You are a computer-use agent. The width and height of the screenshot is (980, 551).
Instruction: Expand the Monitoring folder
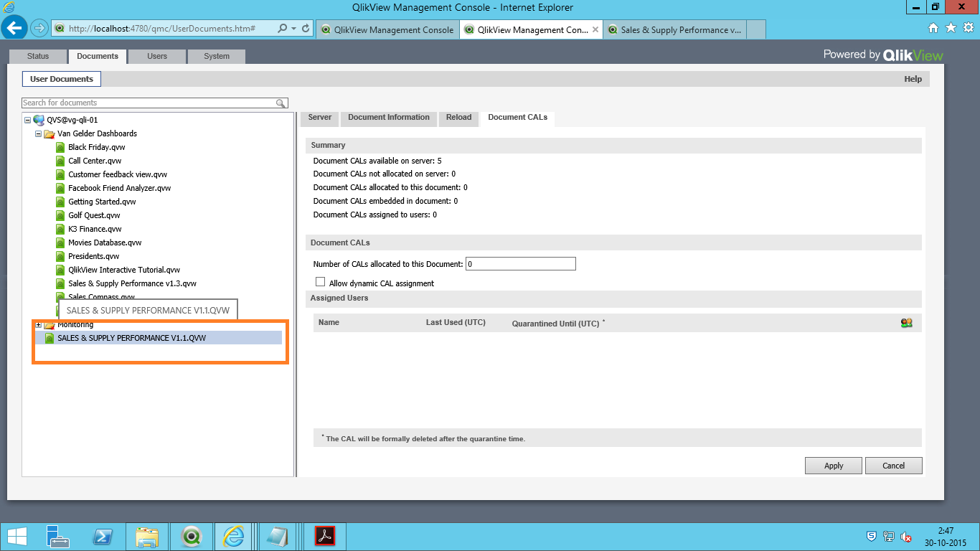click(x=38, y=325)
